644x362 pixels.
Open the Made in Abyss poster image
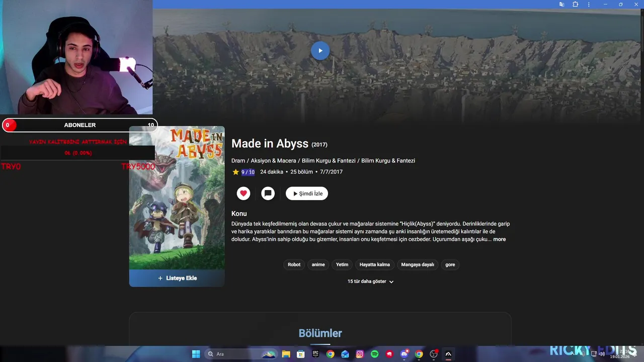(x=177, y=198)
